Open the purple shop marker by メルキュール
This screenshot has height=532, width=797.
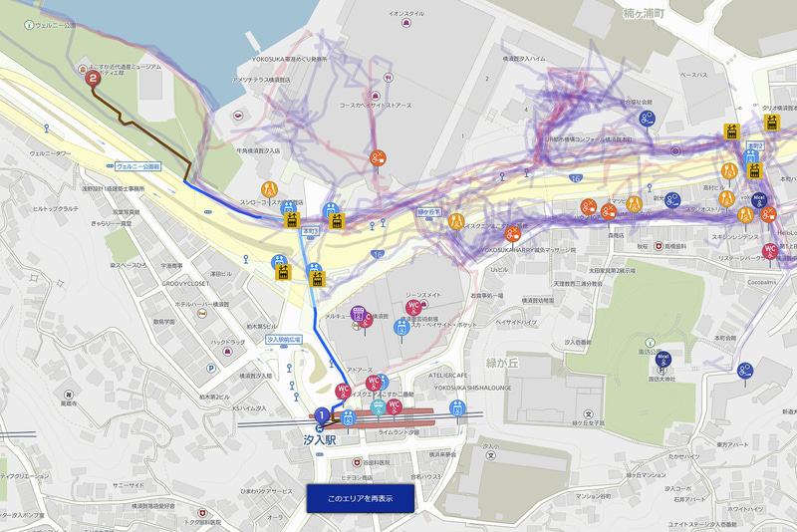(x=358, y=314)
